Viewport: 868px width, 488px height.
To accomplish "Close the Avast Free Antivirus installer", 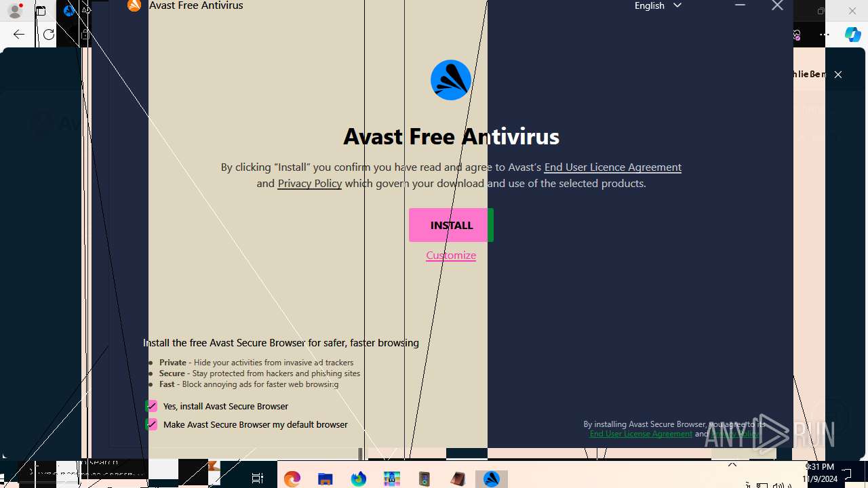I will coord(777,5).
